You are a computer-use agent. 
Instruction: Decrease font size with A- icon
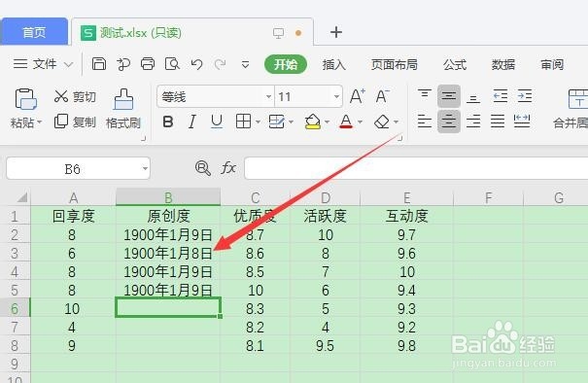pos(383,96)
